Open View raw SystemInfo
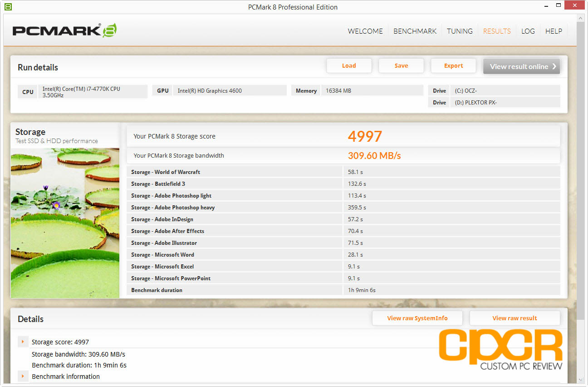This screenshot has width=588, height=387. pos(417,318)
